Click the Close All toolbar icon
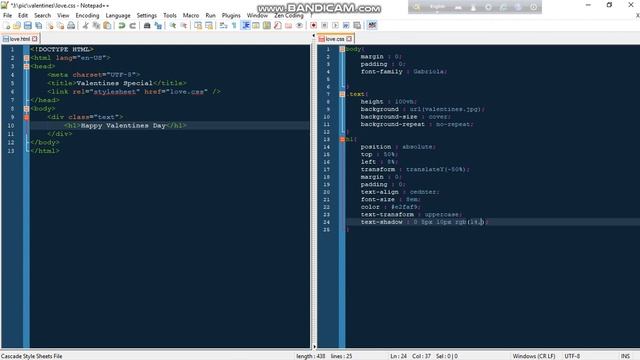 coord(60,25)
